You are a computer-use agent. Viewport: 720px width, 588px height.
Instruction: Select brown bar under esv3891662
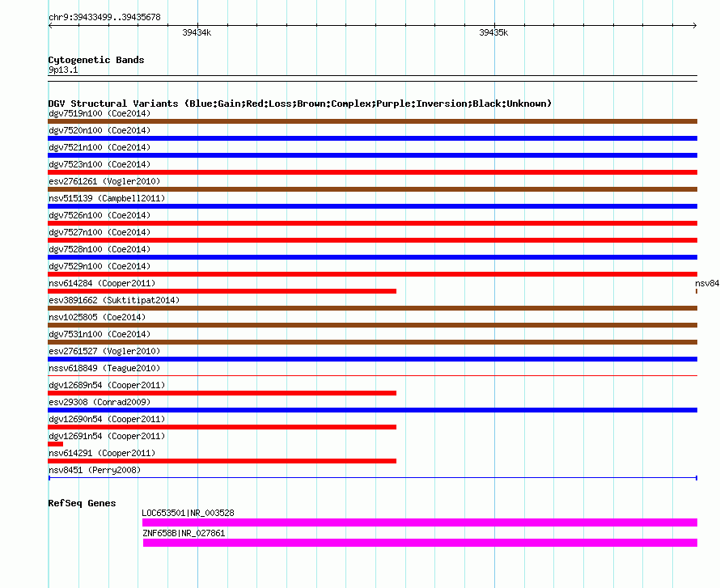[372, 308]
